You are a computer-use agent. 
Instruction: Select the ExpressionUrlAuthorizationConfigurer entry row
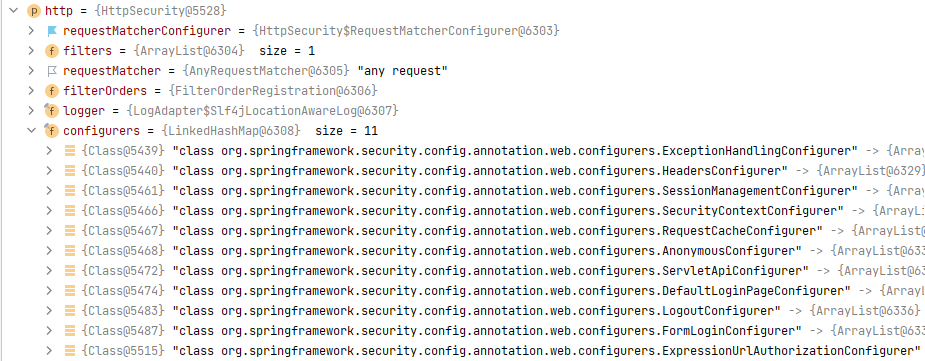tap(462, 351)
